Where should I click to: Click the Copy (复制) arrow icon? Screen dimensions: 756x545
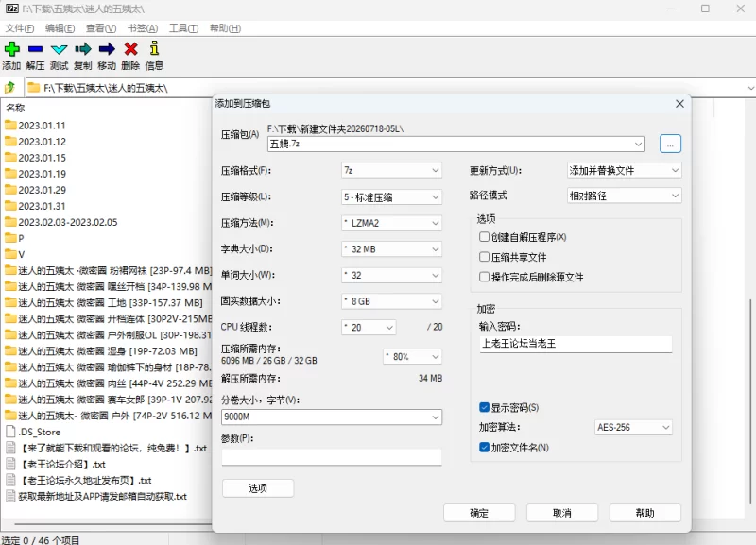(83, 49)
